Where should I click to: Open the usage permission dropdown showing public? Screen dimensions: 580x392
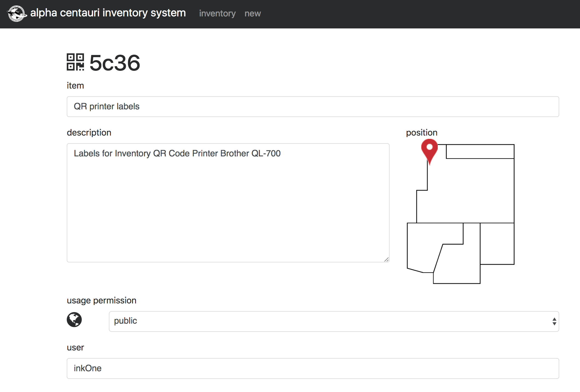(334, 321)
